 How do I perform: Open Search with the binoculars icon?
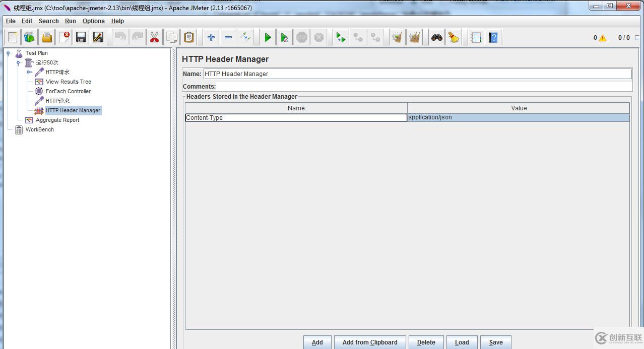coord(437,37)
